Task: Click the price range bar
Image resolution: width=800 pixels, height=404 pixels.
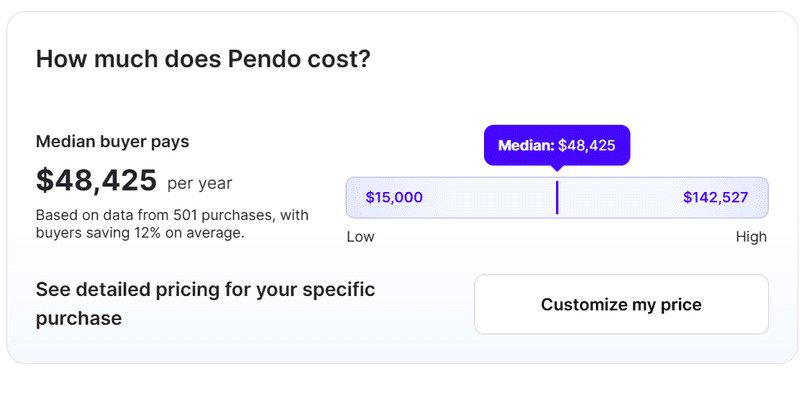Action: point(620,198)
